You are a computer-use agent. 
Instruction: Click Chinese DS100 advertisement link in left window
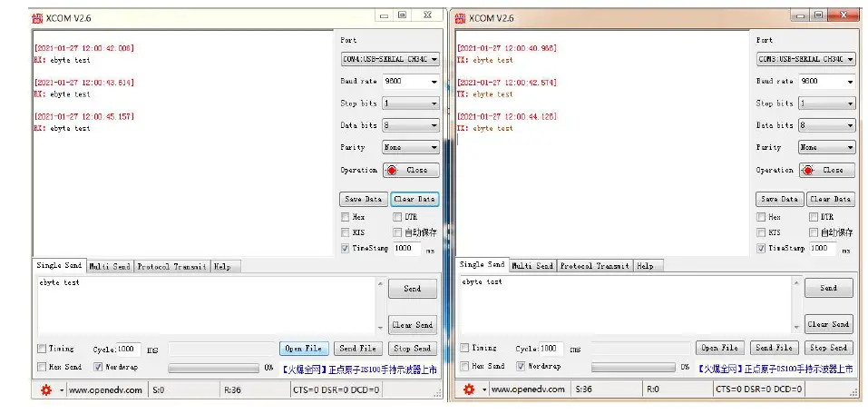[x=359, y=369]
